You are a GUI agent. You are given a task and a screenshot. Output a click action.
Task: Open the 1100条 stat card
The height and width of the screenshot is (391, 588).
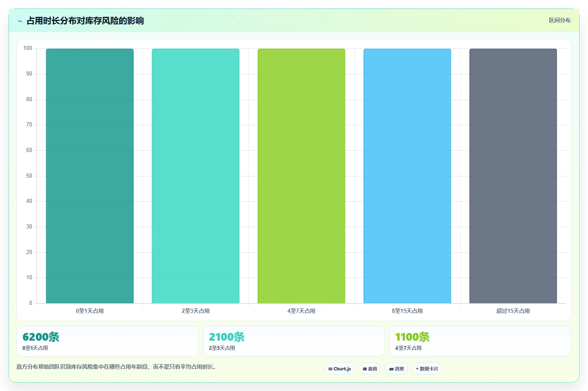click(x=480, y=341)
